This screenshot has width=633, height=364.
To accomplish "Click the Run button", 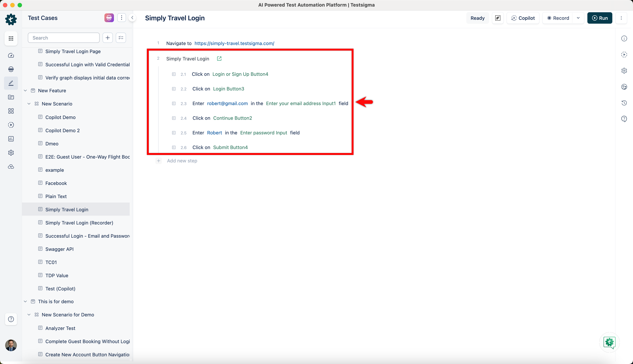I will (599, 18).
